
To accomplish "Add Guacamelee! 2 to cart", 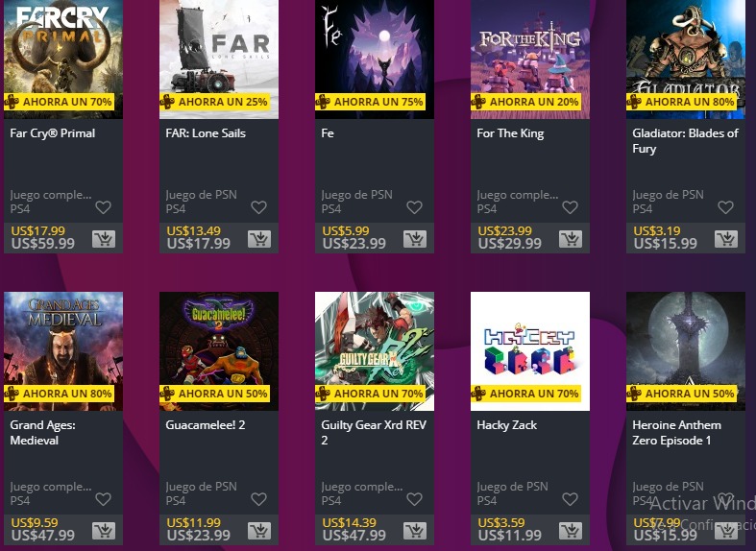I will click(259, 531).
